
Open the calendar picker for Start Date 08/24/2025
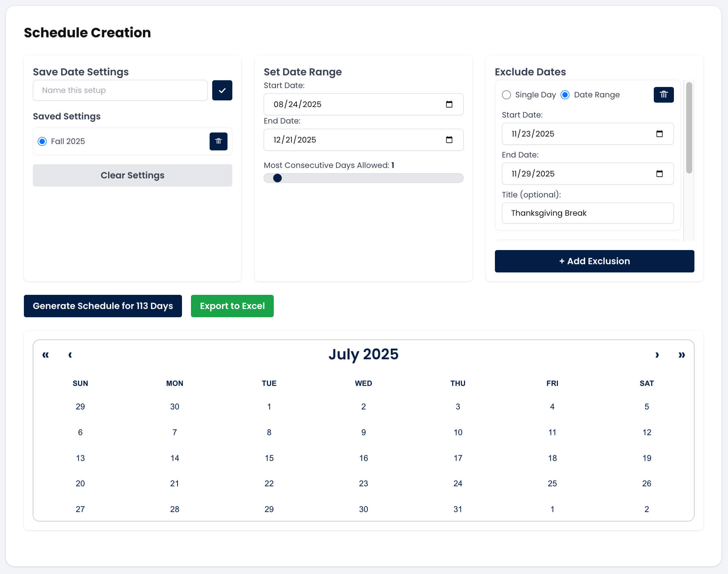(x=449, y=104)
